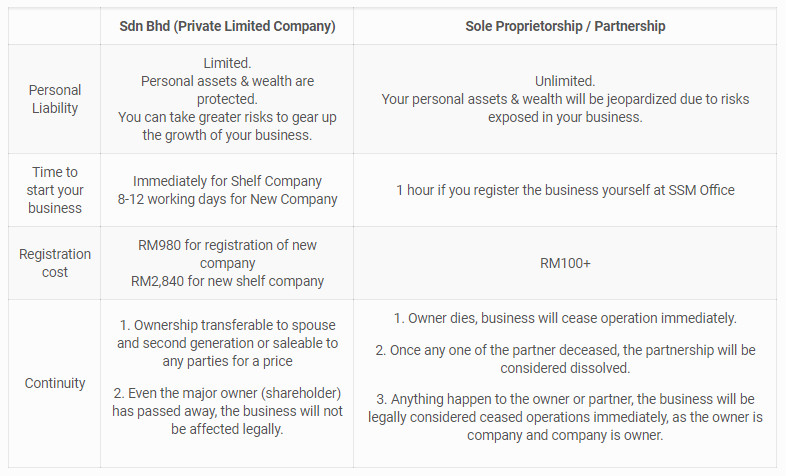Select the RM100+ cost cell
Image resolution: width=786 pixels, height=476 pixels.
565,263
